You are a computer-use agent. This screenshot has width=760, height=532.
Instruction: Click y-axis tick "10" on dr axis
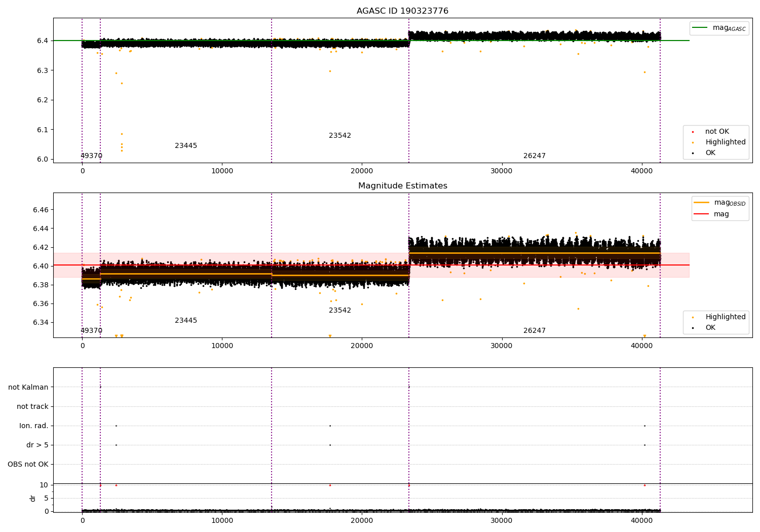pos(44,485)
